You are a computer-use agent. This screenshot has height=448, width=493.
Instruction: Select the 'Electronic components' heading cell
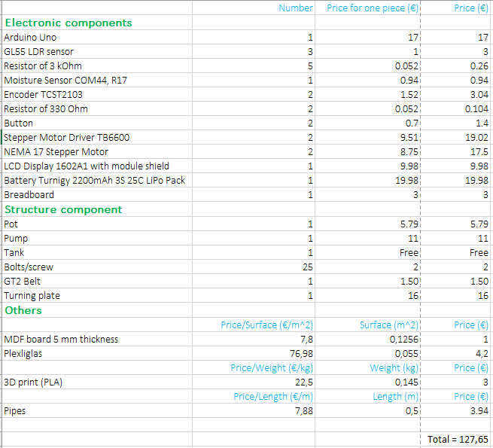tap(97, 23)
